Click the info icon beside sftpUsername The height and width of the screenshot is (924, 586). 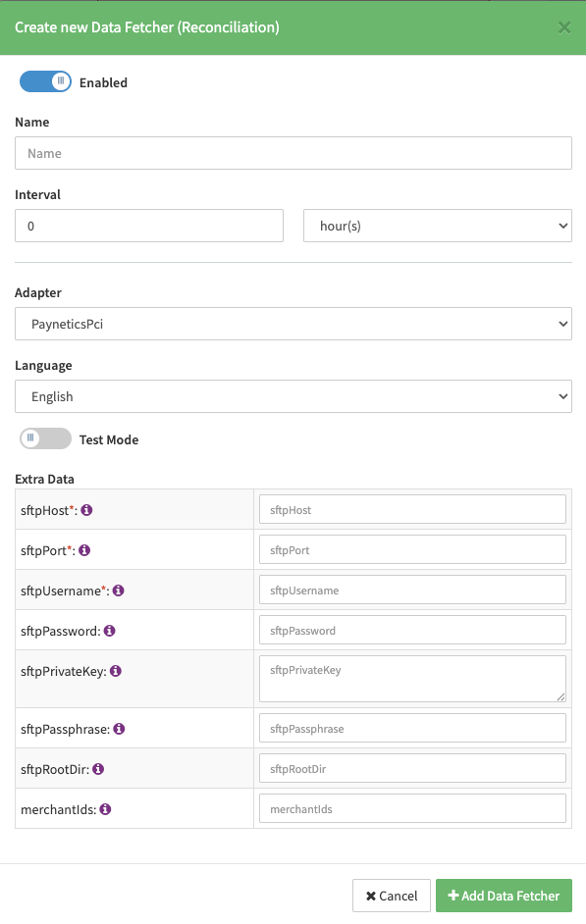click(x=119, y=590)
